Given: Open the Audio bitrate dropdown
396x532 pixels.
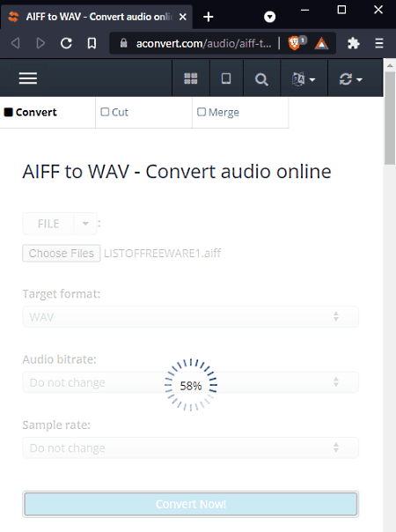Looking at the screenshot, I should [x=191, y=382].
